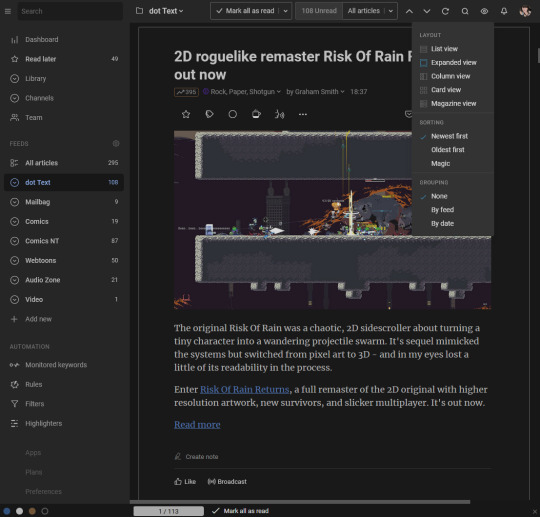Expand the Comics NT folder chevron
This screenshot has width=540, height=517.
(14, 241)
